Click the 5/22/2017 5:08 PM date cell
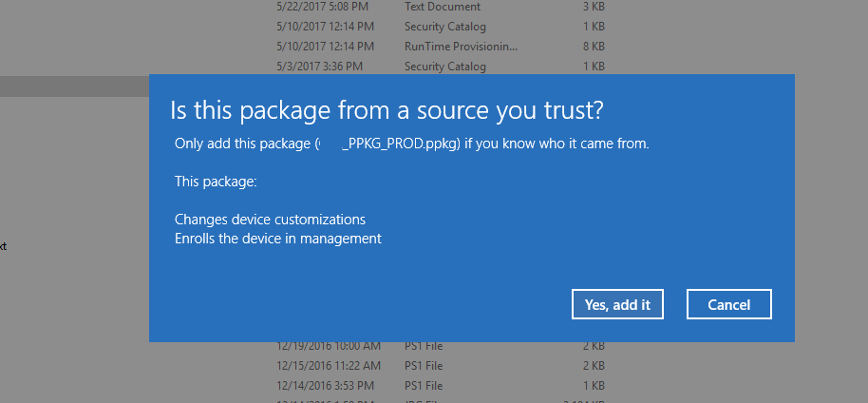868x403 pixels. point(322,7)
